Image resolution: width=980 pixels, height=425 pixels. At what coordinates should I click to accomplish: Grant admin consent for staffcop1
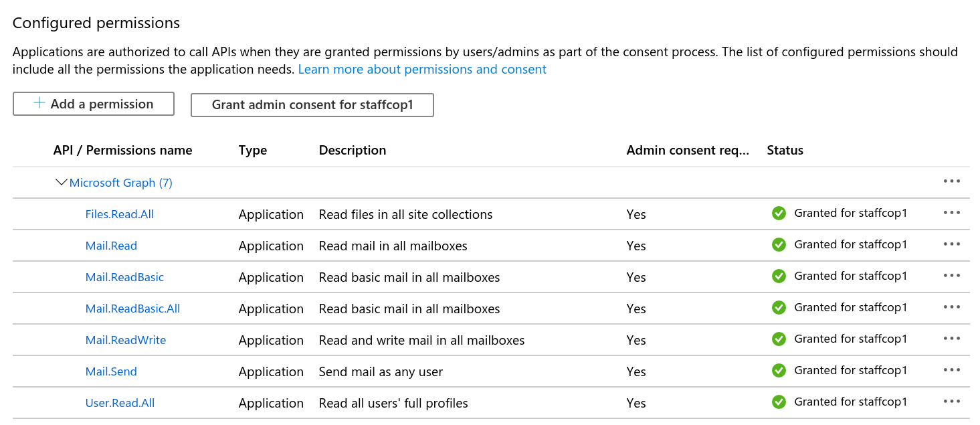pos(312,105)
